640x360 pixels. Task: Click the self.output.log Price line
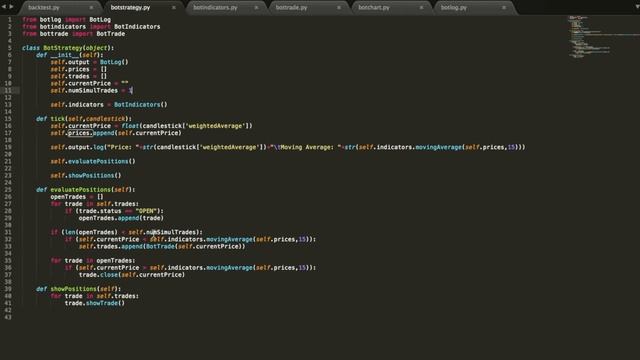tap(288, 147)
